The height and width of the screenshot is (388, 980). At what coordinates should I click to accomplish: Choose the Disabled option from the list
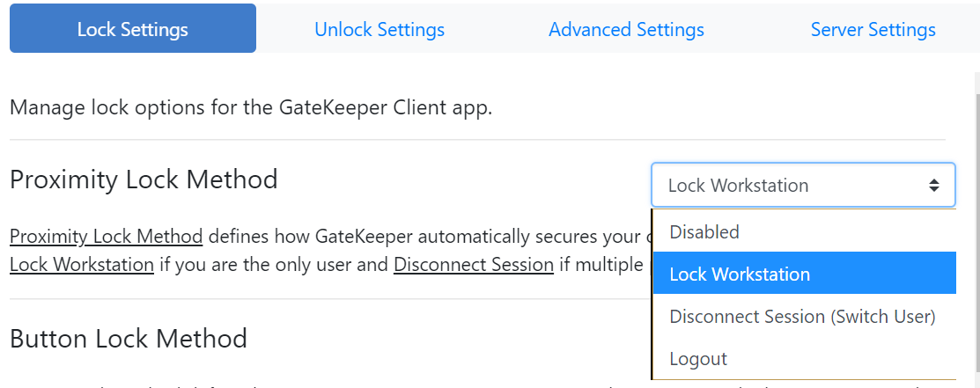704,232
